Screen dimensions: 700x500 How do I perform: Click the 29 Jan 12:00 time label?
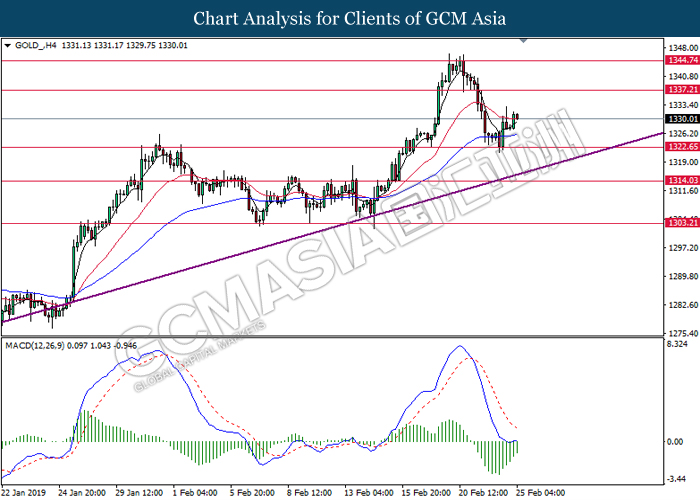pos(139,493)
